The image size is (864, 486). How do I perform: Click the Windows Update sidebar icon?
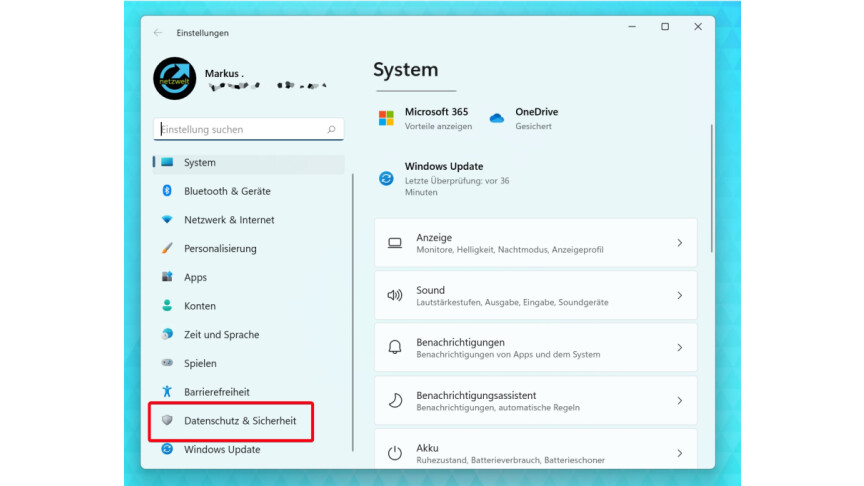167,449
